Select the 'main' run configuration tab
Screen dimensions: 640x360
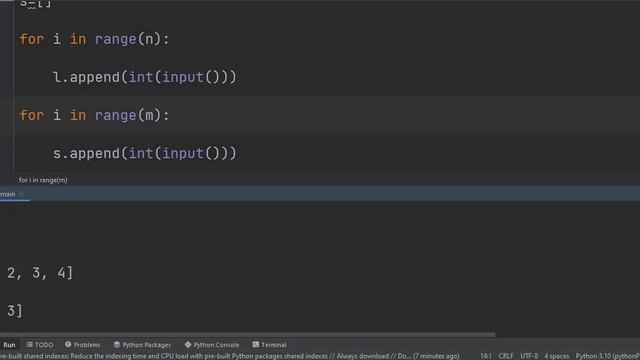(x=7, y=194)
